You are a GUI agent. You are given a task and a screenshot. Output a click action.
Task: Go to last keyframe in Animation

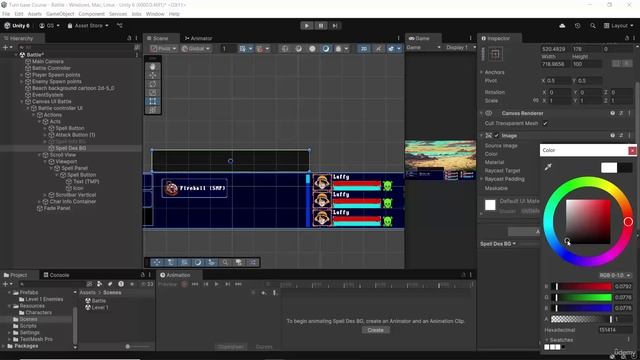(238, 284)
